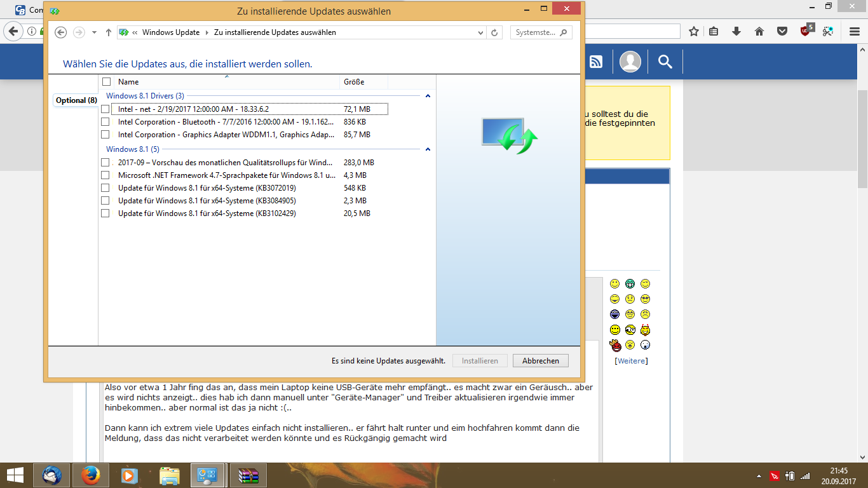Viewport: 868px width, 488px height.
Task: Open Thunderbird from the taskbar
Action: click(x=52, y=475)
